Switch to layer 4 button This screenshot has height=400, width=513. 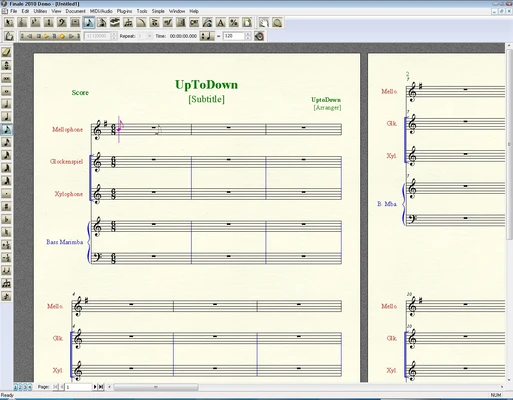30,387
